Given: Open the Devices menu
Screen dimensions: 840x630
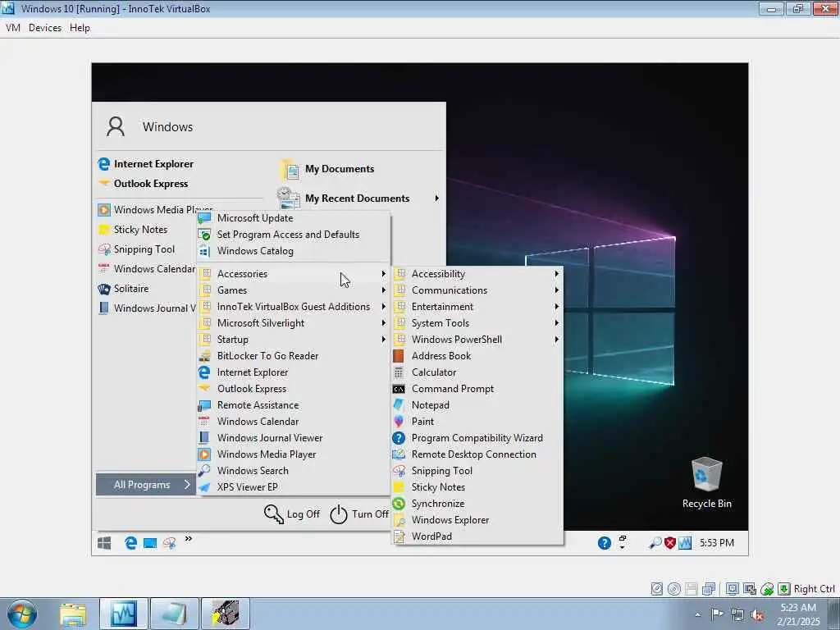Looking at the screenshot, I should click(45, 28).
